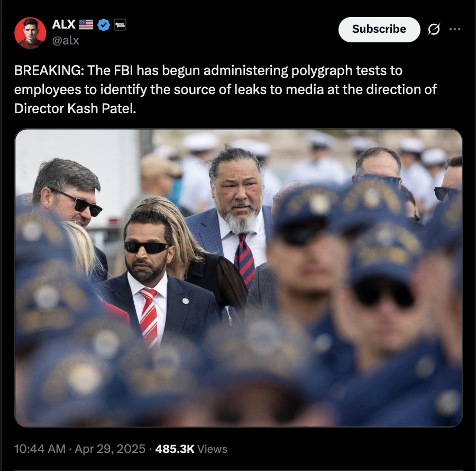Click the 10:44 AM post time

40,449
